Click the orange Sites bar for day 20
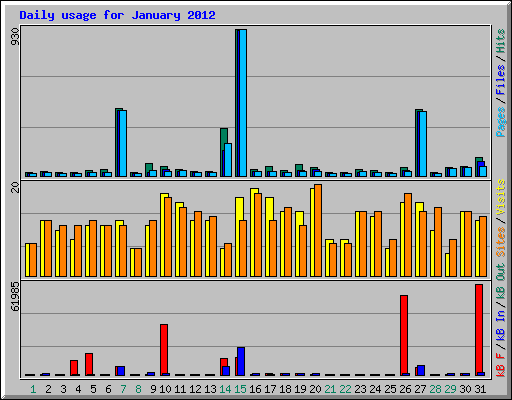This screenshot has height=400, width=512. click(x=318, y=231)
